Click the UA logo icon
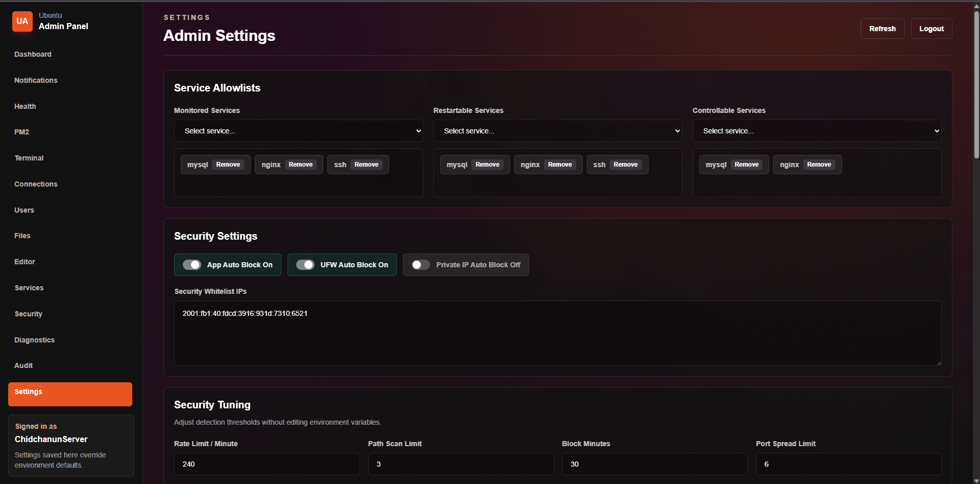This screenshot has height=484, width=980. [22, 21]
